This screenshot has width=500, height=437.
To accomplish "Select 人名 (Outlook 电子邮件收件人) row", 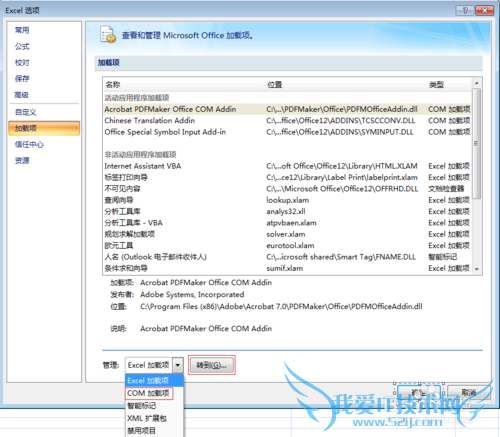I will coord(287,257).
